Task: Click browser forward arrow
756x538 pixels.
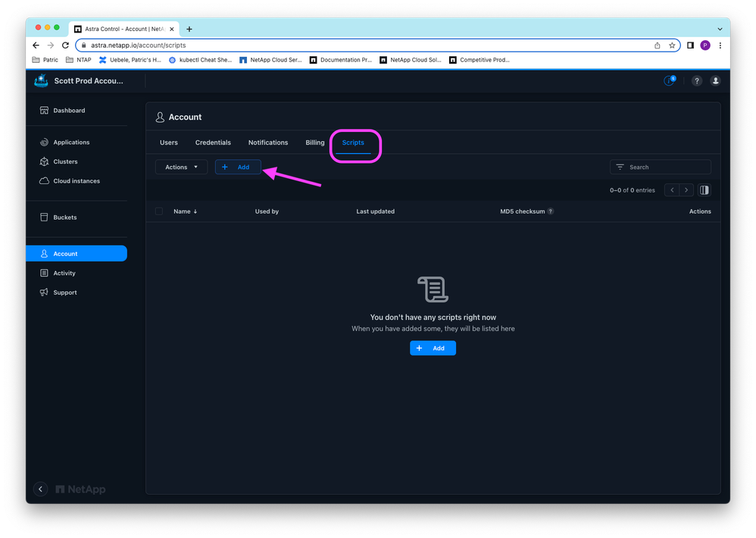Action: tap(51, 45)
